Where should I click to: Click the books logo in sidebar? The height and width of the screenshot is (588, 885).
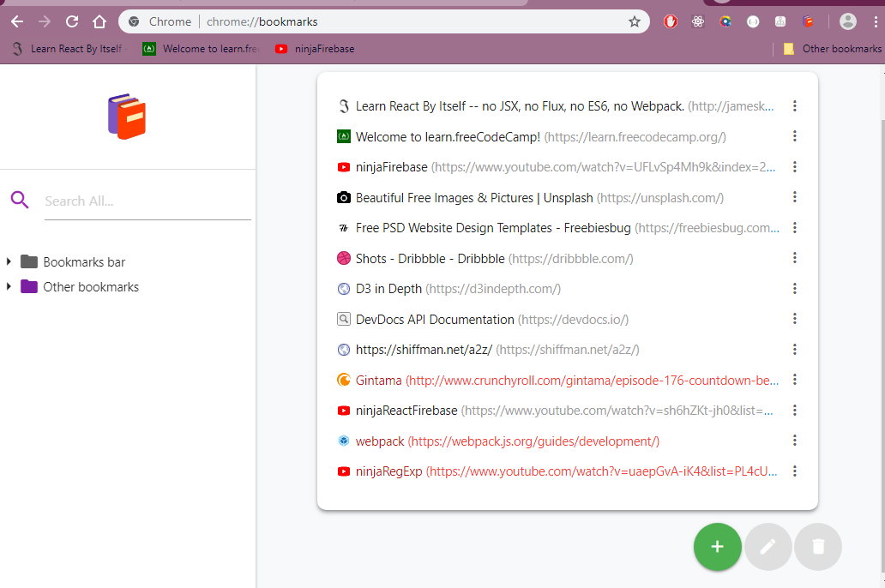[x=127, y=117]
